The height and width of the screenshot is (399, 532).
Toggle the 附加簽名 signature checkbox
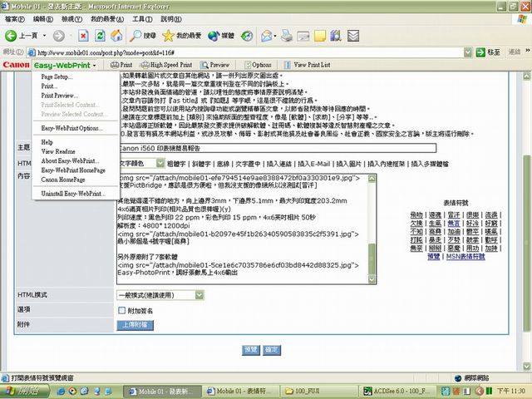coord(122,310)
